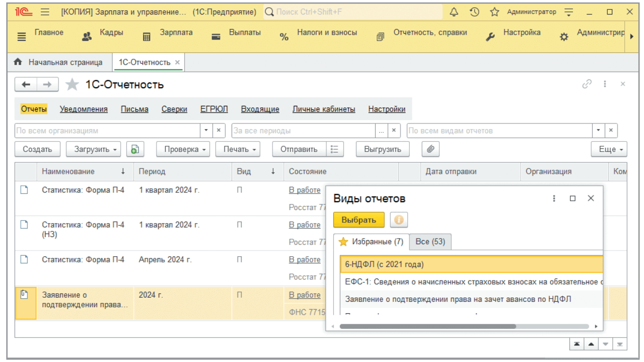This screenshot has width=644, height=362.
Task: Open the Письма link
Action: tap(135, 109)
